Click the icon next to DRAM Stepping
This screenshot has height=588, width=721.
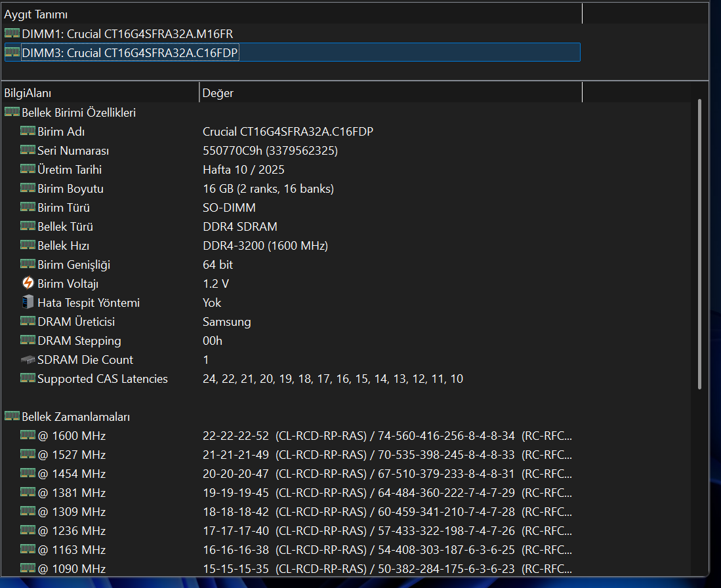tap(28, 340)
